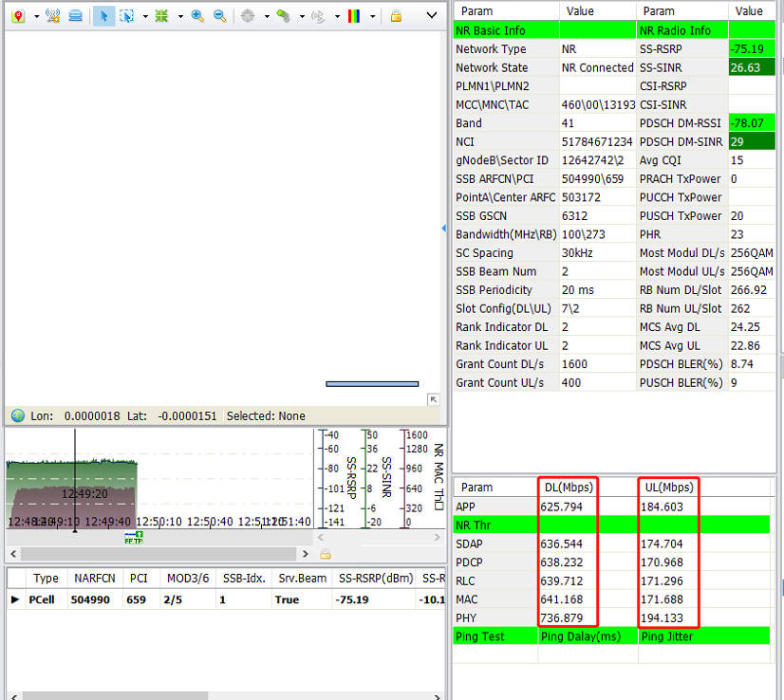Click the NARFCN column header
Image resolution: width=784 pixels, height=700 pixels.
[95, 579]
